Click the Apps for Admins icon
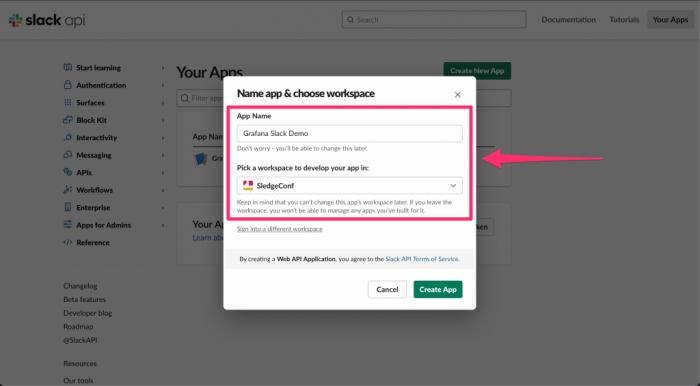The height and width of the screenshot is (386, 700). 68,224
